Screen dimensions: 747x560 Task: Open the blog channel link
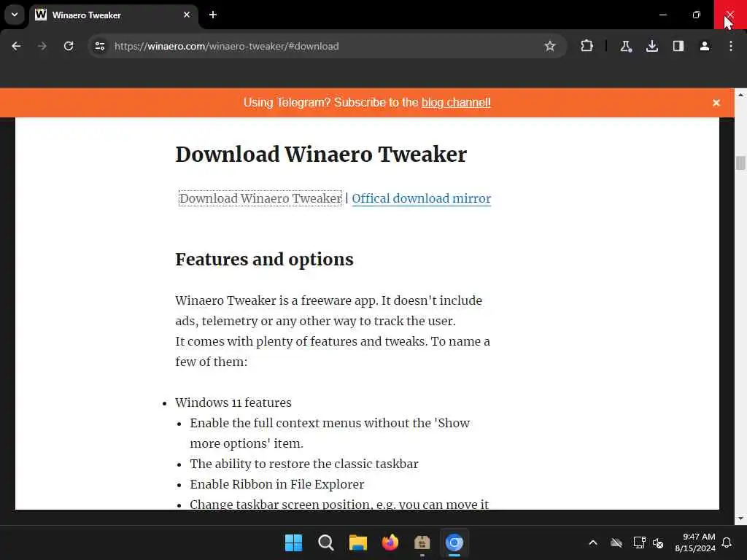click(x=456, y=102)
